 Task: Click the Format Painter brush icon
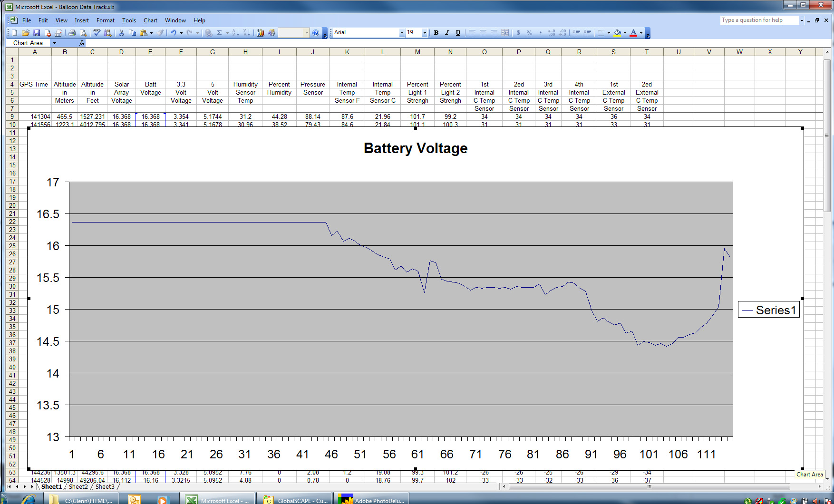tap(160, 33)
